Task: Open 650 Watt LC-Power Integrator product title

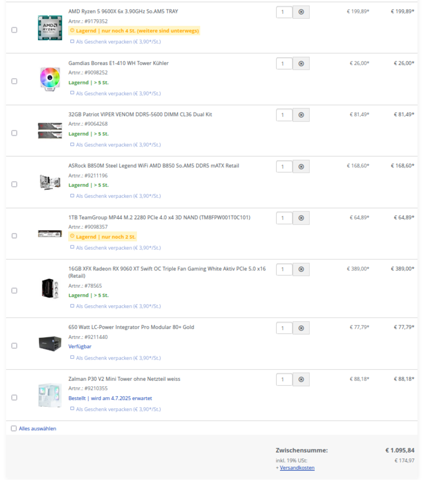Action: [131, 327]
